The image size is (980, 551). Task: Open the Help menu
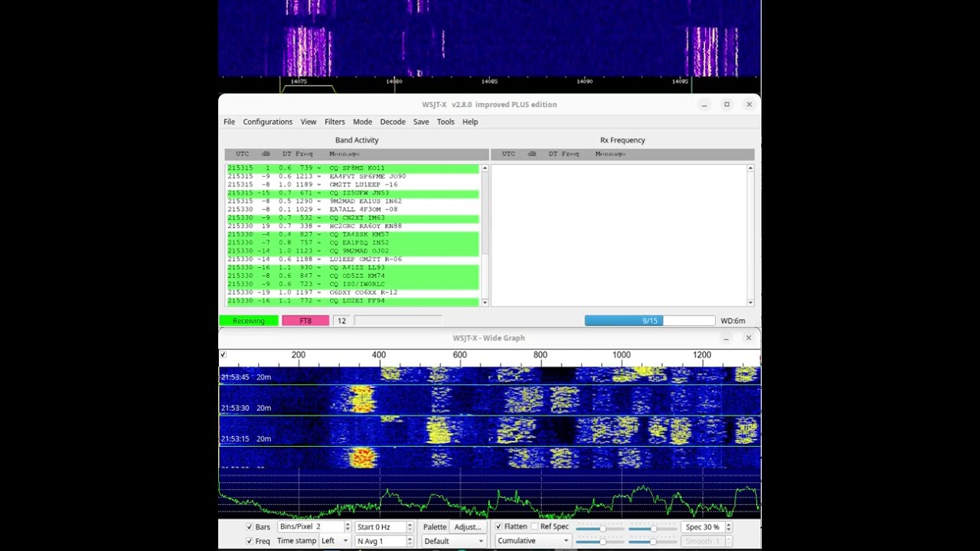[470, 122]
